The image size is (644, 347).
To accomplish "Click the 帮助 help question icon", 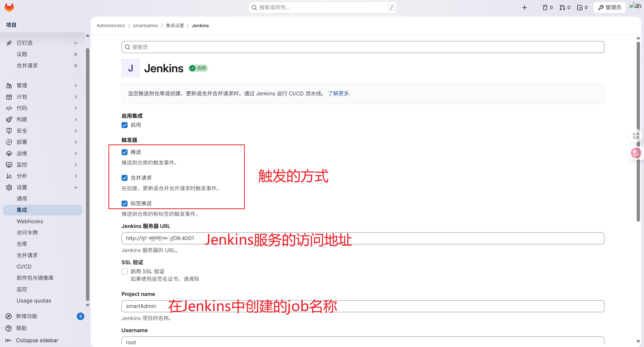I will 9,328.
